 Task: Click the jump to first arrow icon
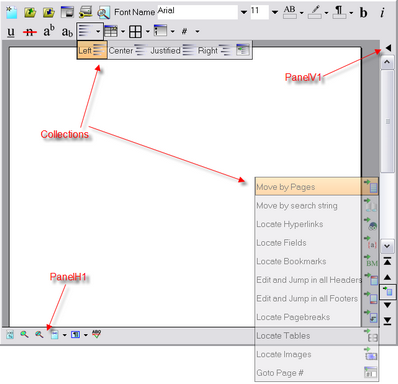(x=387, y=262)
